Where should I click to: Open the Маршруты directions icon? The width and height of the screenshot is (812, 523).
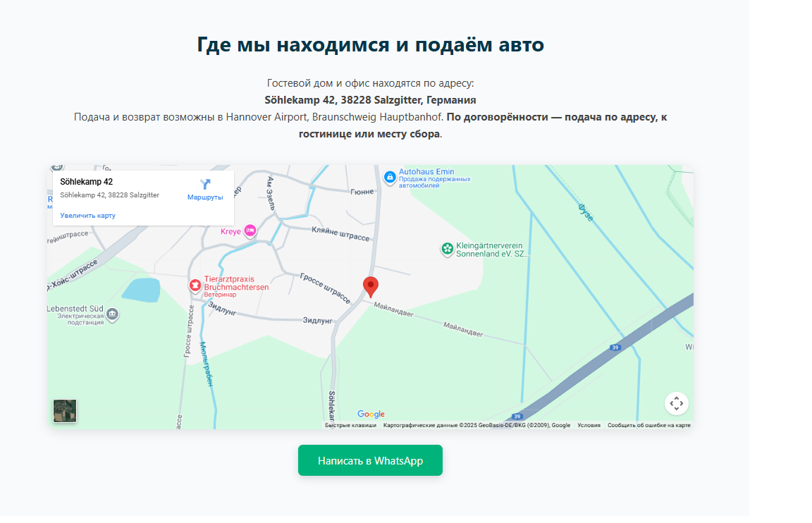coord(205,185)
